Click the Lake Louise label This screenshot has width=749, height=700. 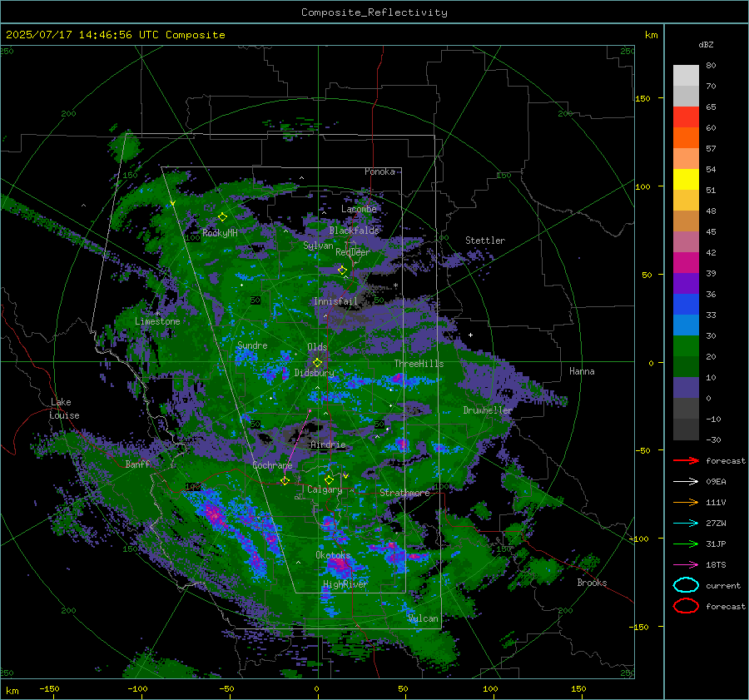pyautogui.click(x=64, y=409)
